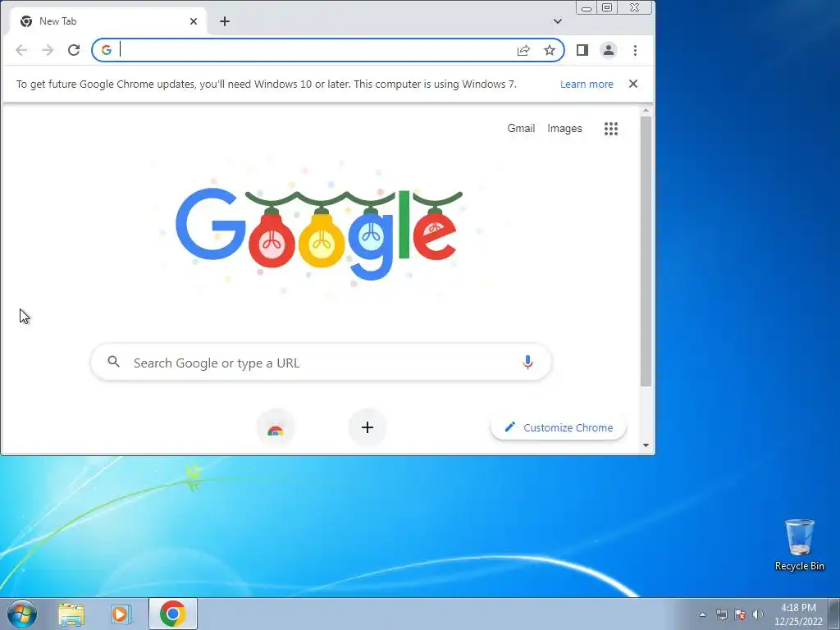Dismiss the Windows 7 update notice

tap(633, 84)
